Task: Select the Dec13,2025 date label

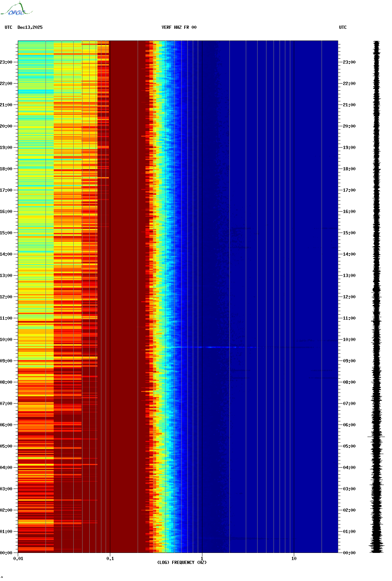Action: click(30, 27)
